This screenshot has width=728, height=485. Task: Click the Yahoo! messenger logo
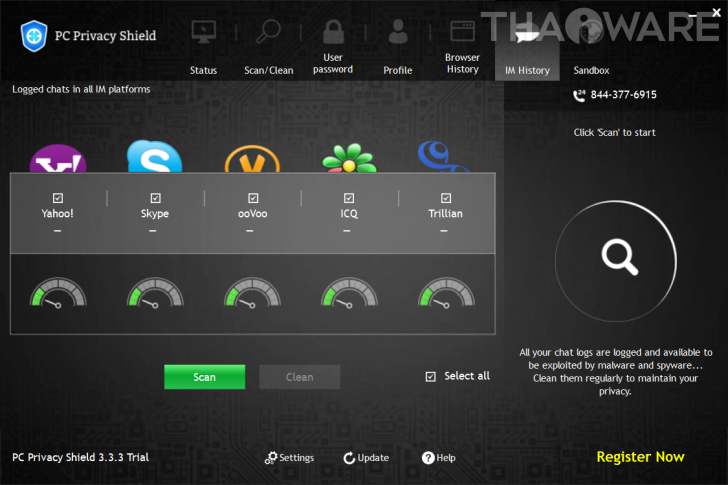coord(58,158)
